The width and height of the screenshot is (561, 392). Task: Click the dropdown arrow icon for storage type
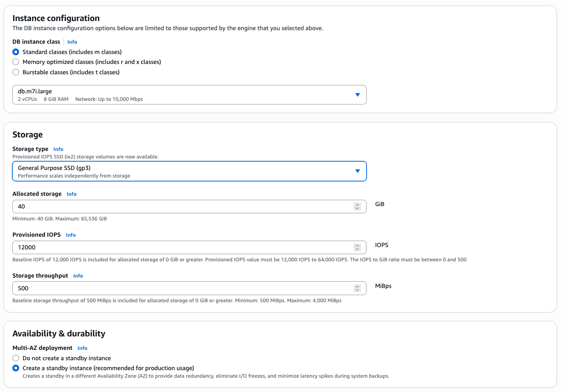pos(357,171)
